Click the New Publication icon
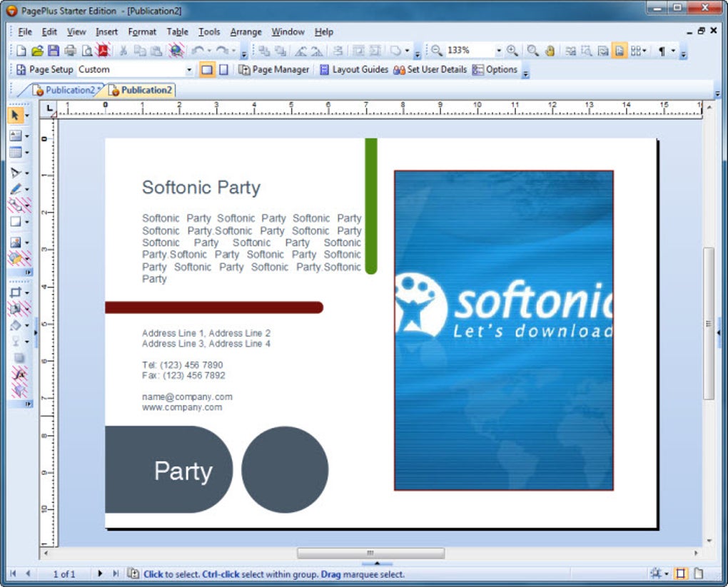Screen dimensions: 728x587 click(x=21, y=51)
